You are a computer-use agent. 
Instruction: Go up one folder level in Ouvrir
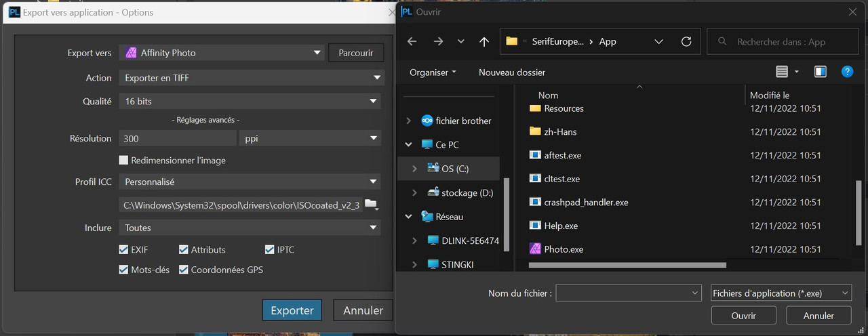coord(484,41)
